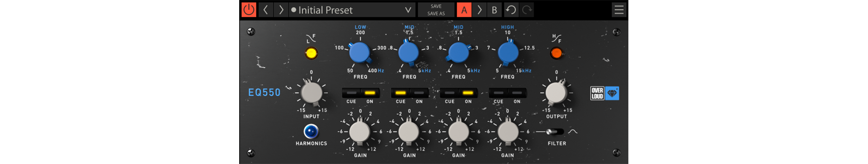868x164 pixels.
Task: Click the INPUT label
Action: coord(311,117)
